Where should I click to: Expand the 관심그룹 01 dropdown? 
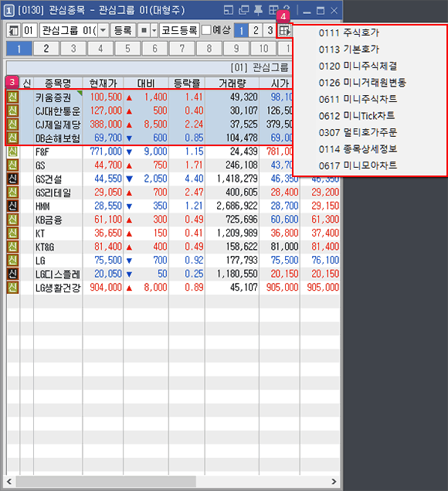[104, 31]
